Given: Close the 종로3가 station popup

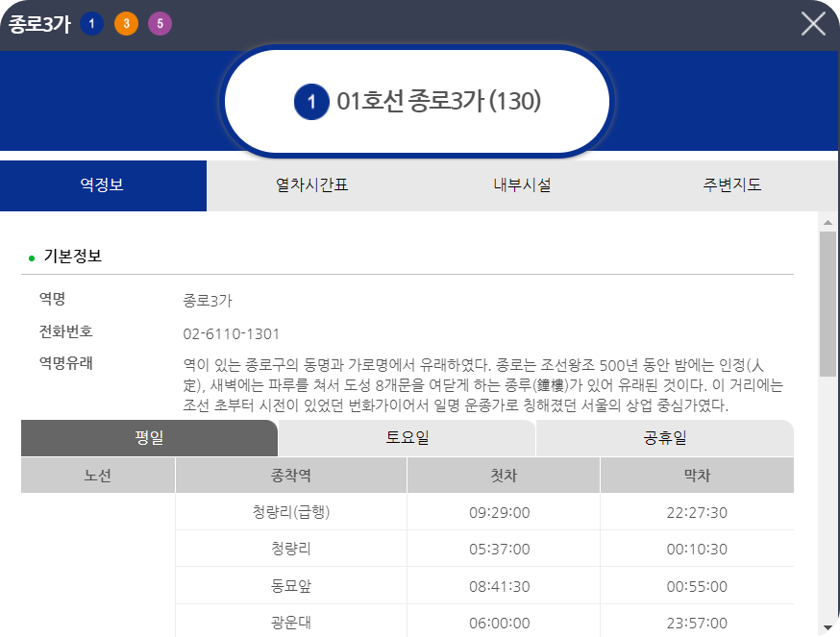Looking at the screenshot, I should click(x=812, y=23).
